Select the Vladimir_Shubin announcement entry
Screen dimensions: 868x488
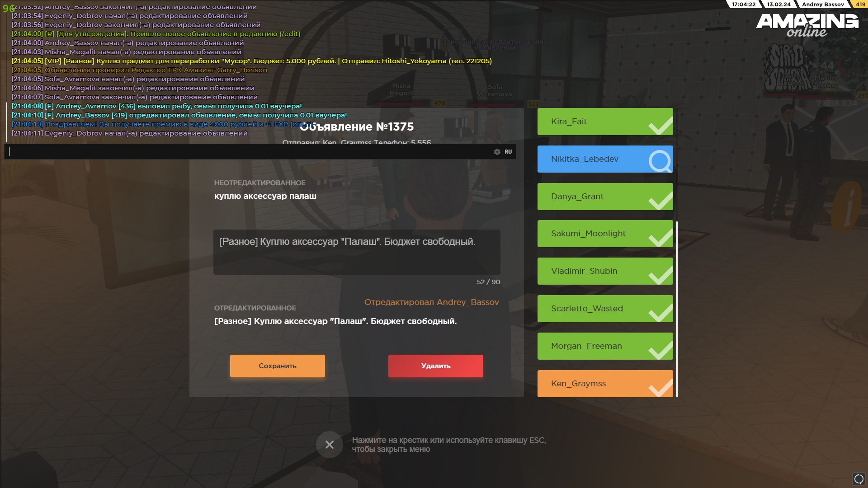point(605,271)
